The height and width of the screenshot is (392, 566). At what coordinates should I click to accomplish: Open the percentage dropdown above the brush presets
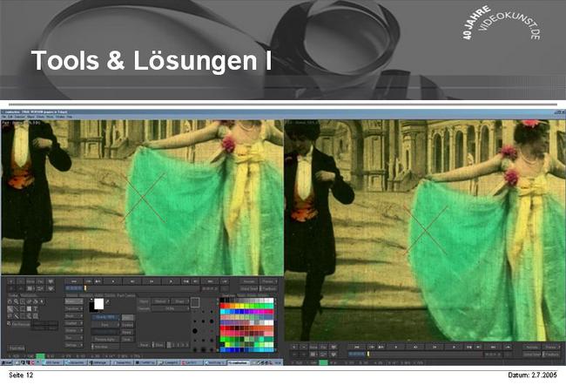[x=171, y=308]
